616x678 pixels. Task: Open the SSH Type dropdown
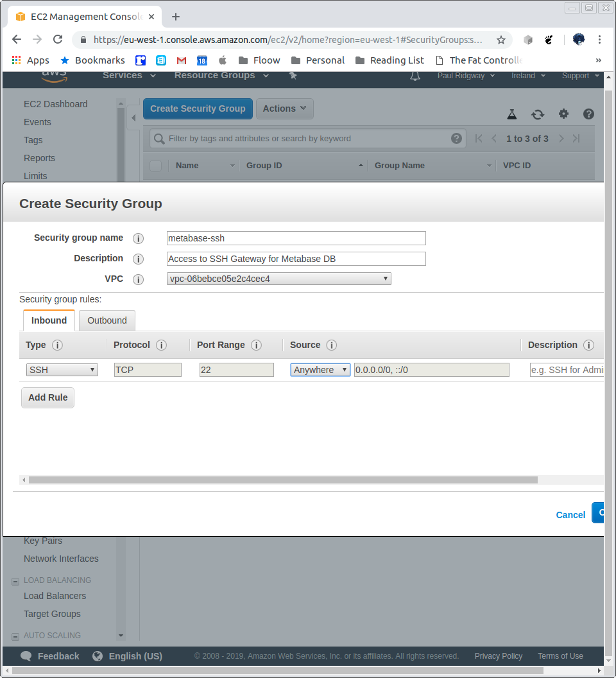(x=62, y=370)
